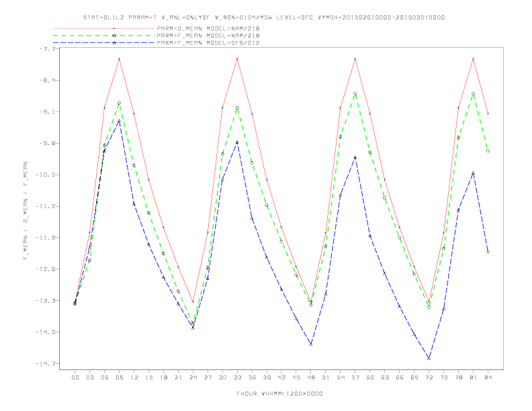Viewport: 532px width, 411px height.
Task: Select legend entry PARM=F_MEAN MODEL=GFS/212
Action: pyautogui.click(x=208, y=43)
